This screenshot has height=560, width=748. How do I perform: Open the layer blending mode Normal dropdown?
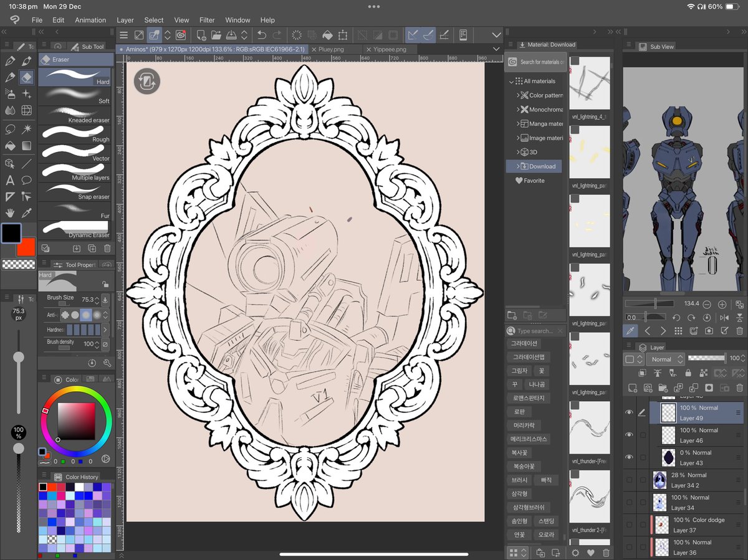pos(664,359)
